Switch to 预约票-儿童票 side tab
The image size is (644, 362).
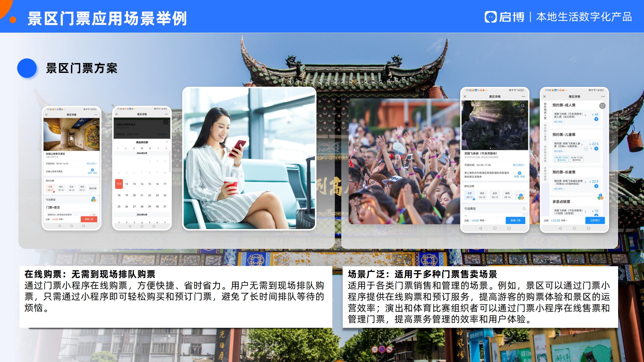tap(545, 132)
